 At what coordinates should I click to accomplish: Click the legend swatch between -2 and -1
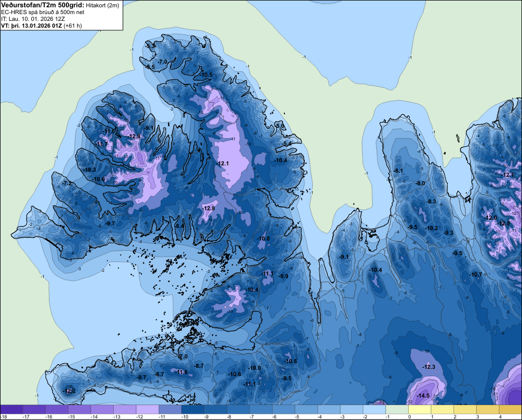374,410
